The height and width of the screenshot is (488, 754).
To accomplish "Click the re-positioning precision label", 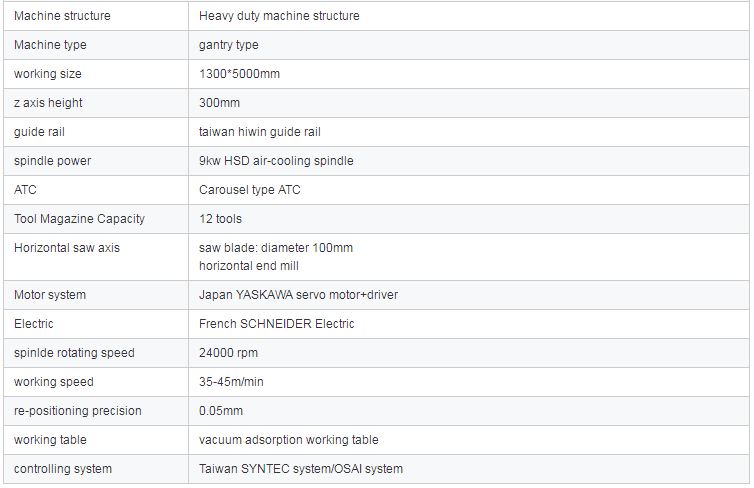I will pyautogui.click(x=77, y=411).
